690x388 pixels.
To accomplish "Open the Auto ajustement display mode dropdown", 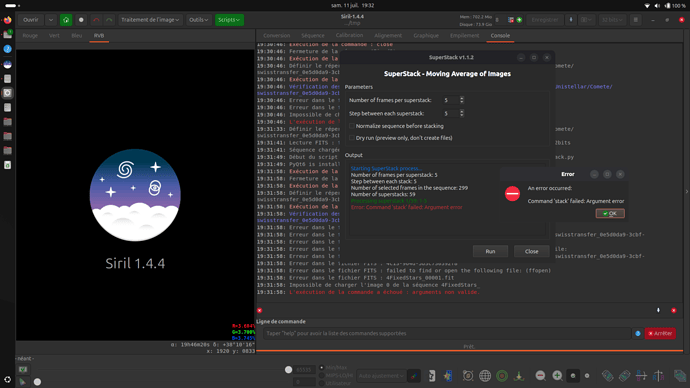I will coord(381,376).
